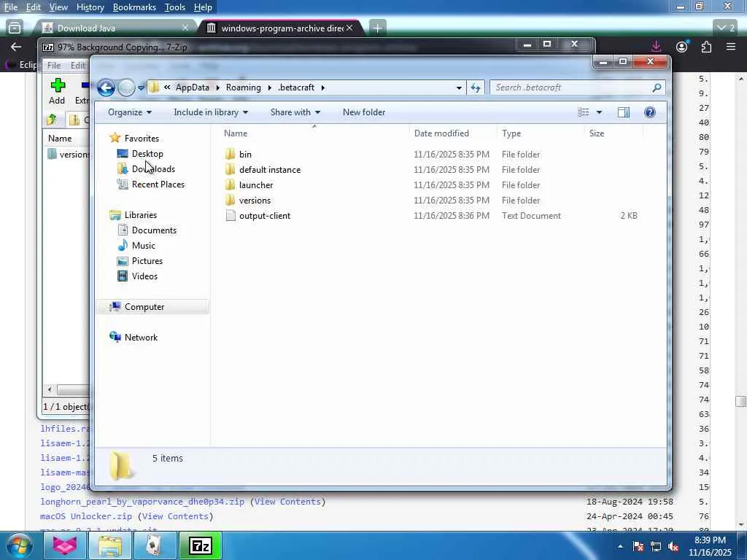Open the Windows Start button
The height and width of the screenshot is (560, 747).
click(19, 545)
